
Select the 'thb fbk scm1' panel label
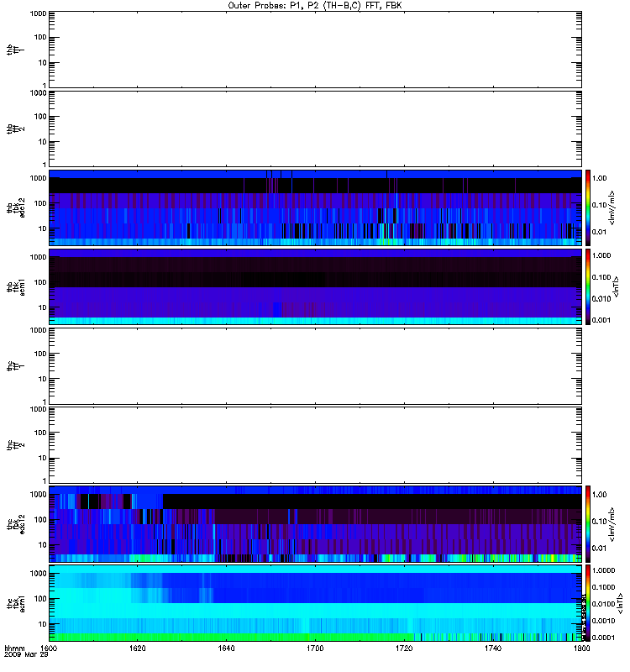(15, 286)
